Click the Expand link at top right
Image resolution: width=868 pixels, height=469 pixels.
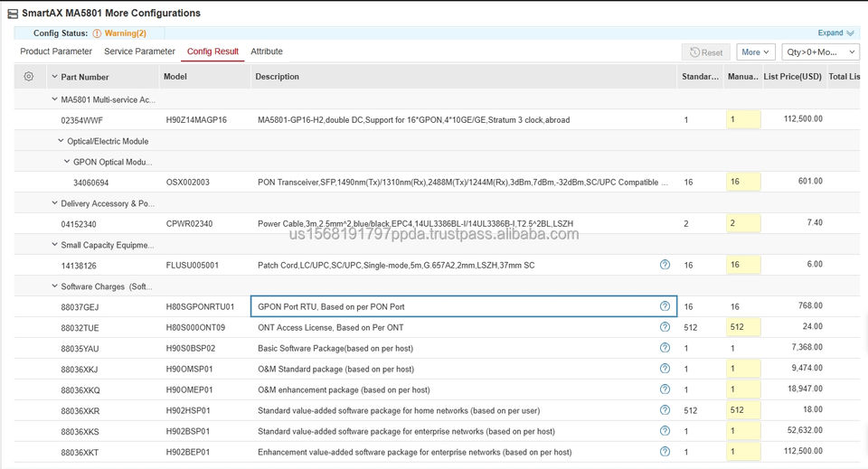[x=835, y=33]
